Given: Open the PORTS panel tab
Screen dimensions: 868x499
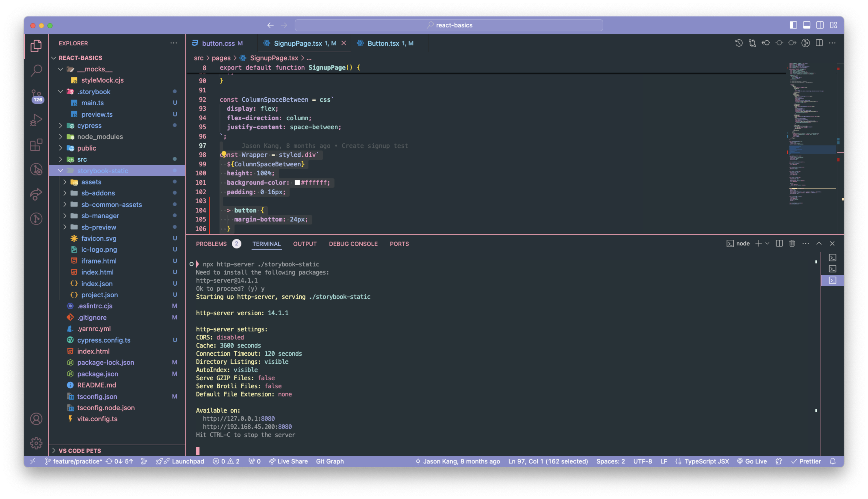Looking at the screenshot, I should [x=399, y=244].
